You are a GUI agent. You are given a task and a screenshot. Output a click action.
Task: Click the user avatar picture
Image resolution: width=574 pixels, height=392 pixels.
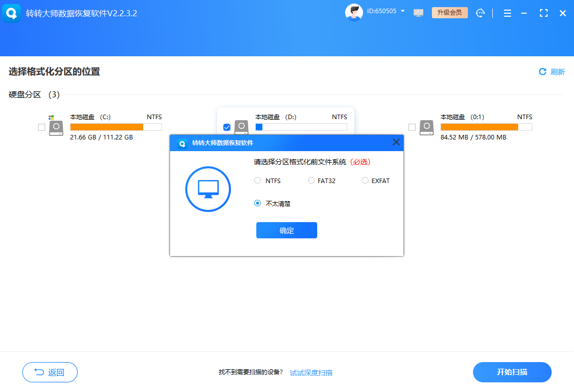pyautogui.click(x=354, y=11)
